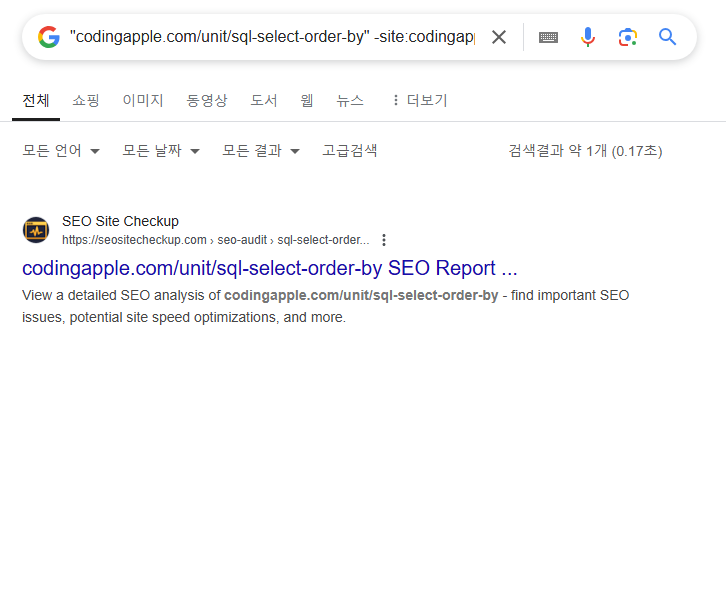The height and width of the screenshot is (600, 726).
Task: Expand the 더보기 menu
Action: tap(419, 100)
